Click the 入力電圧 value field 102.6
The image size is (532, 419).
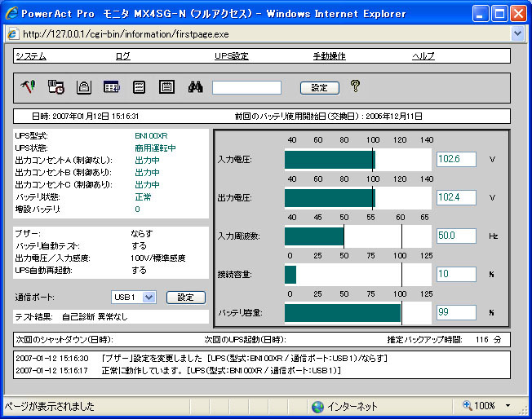click(x=456, y=159)
